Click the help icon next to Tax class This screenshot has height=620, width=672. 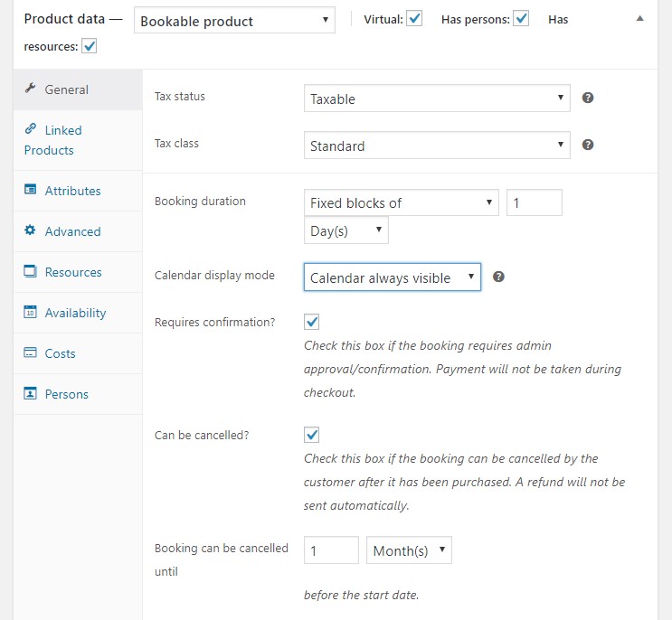click(588, 145)
